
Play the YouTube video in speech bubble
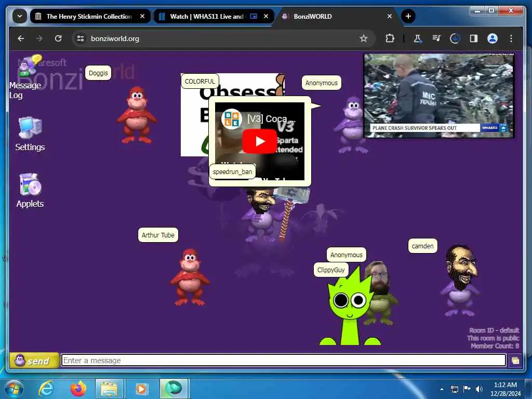[260, 141]
